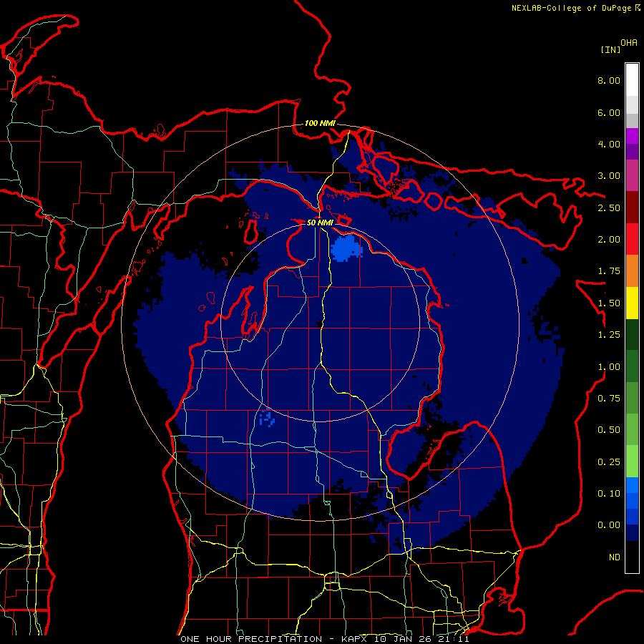The image size is (644, 644).
Task: Click the 1.75 scale value
Action: [x=609, y=271]
